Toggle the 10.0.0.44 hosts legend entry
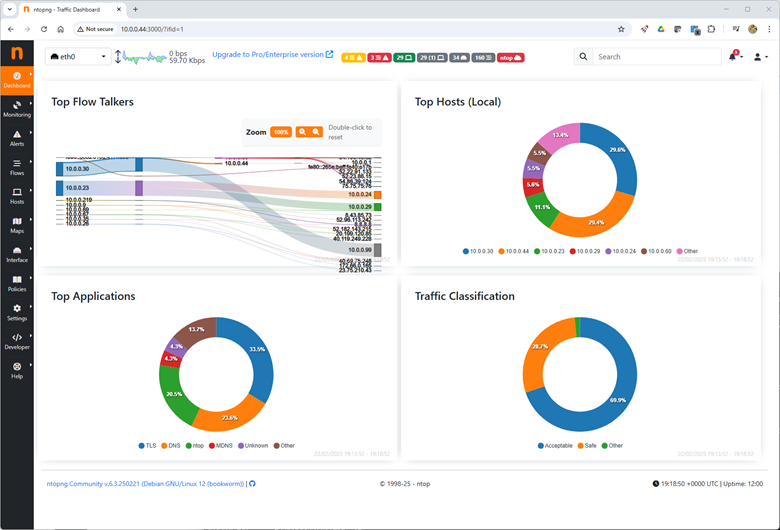The width and height of the screenshot is (780, 530). click(x=514, y=251)
